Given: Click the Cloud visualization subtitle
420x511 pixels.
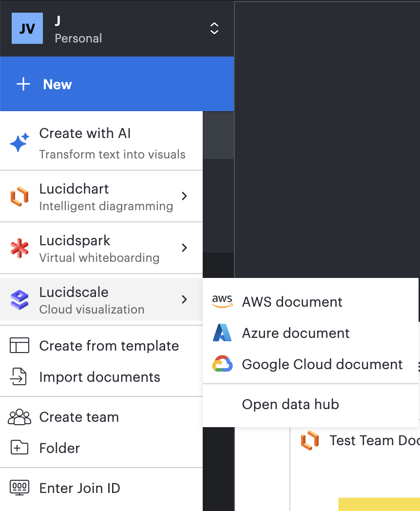Looking at the screenshot, I should [92, 309].
